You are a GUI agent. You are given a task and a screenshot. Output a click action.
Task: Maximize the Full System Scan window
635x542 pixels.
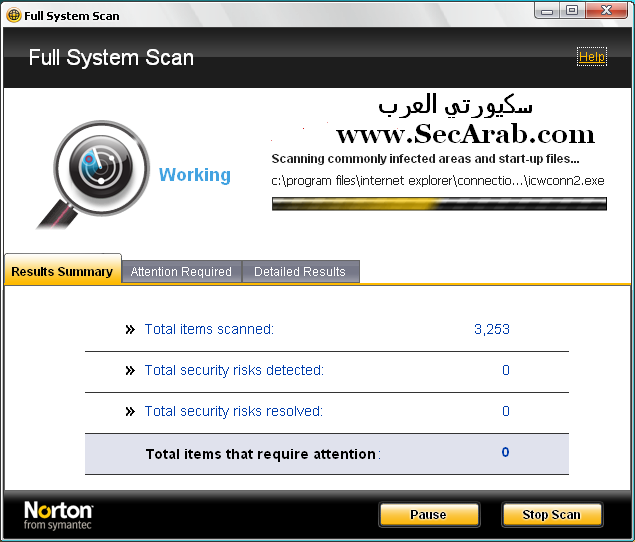point(572,11)
